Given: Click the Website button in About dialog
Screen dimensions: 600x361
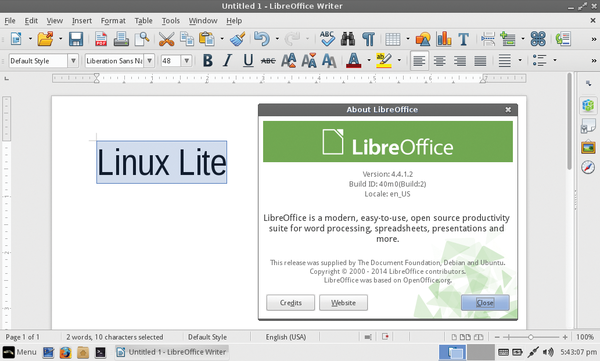Looking at the screenshot, I should (x=343, y=302).
